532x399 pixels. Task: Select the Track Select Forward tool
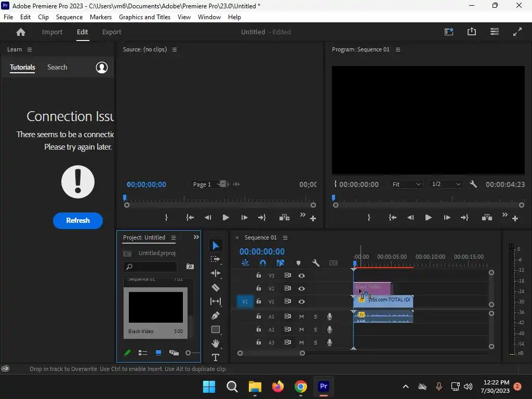click(216, 259)
